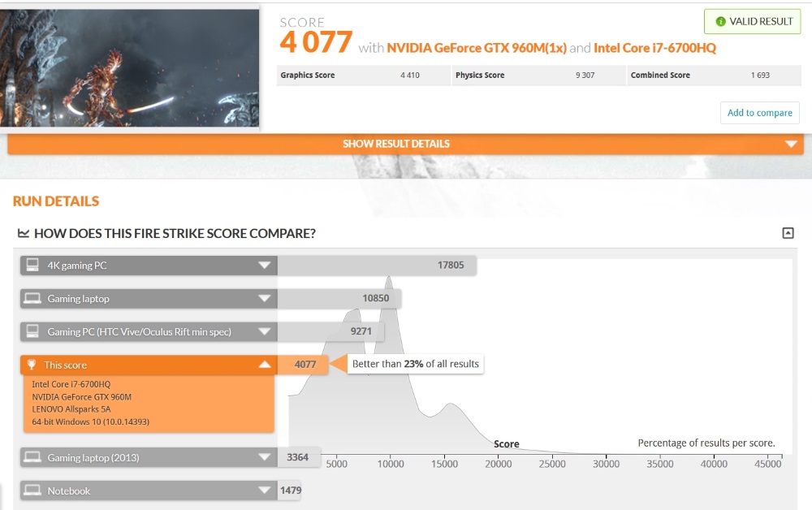Open the Intel Core i7-6700HQ link

coord(654,48)
